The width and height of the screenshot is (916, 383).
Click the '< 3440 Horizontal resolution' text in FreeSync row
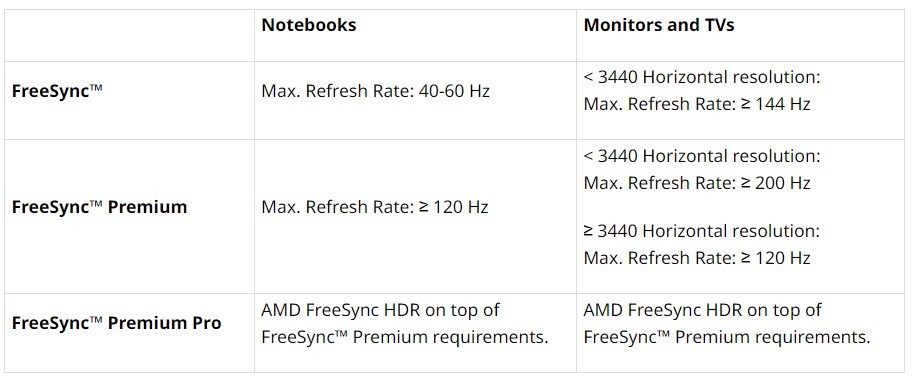coord(702,78)
